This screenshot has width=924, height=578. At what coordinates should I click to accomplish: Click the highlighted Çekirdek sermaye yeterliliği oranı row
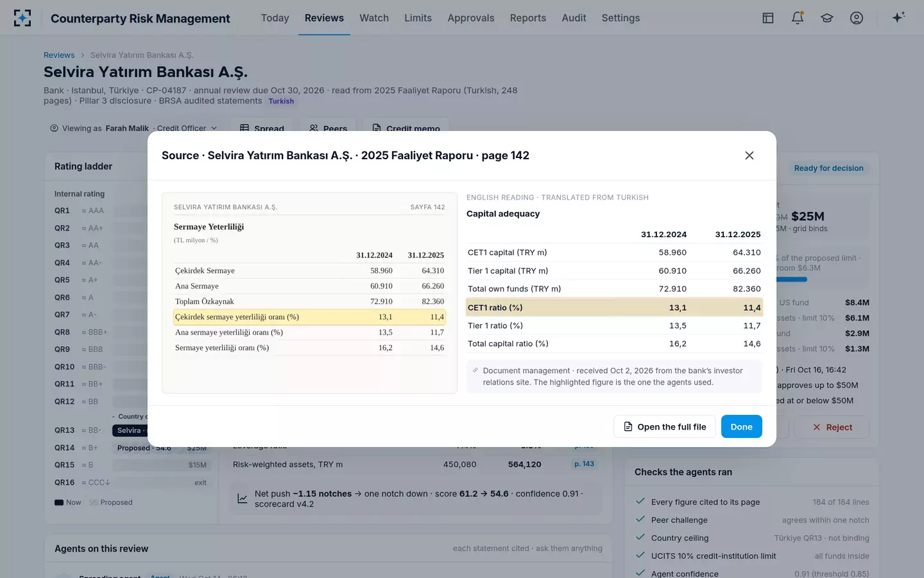click(x=309, y=317)
